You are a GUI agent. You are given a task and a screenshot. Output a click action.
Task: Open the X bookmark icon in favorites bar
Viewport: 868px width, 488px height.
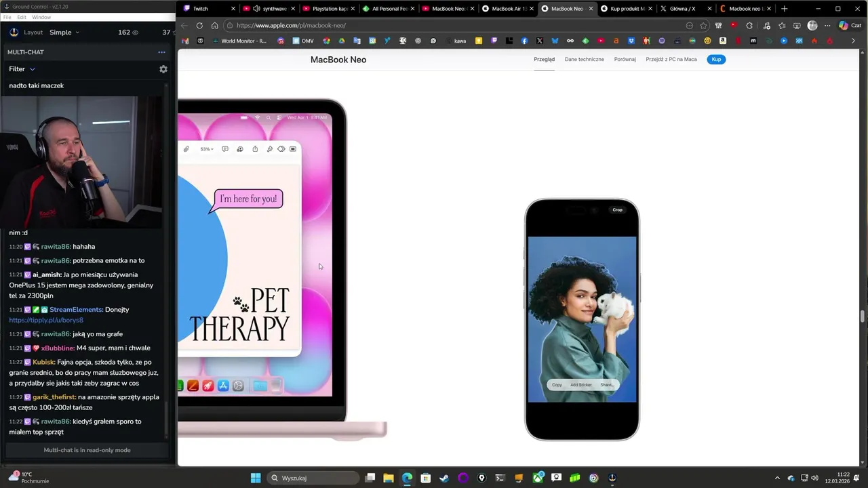(540, 41)
